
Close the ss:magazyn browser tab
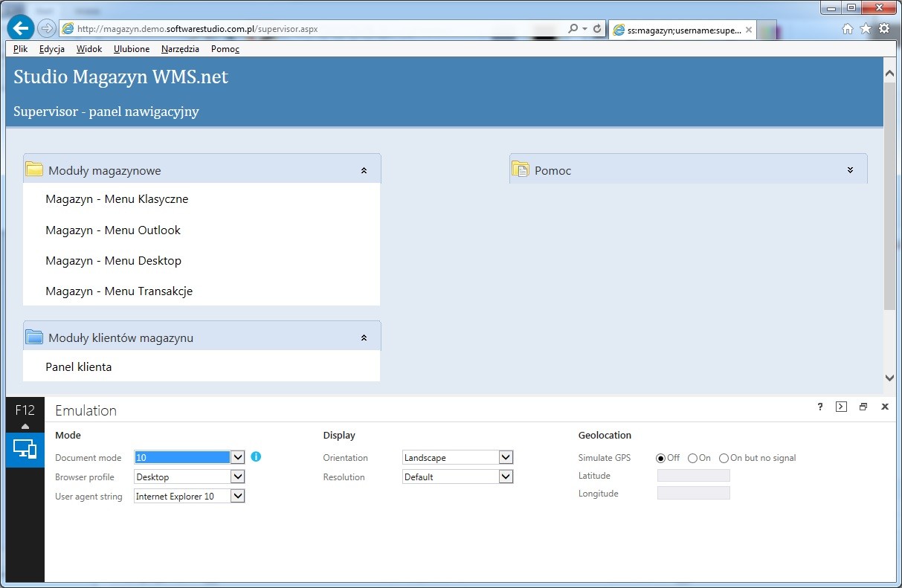click(749, 30)
